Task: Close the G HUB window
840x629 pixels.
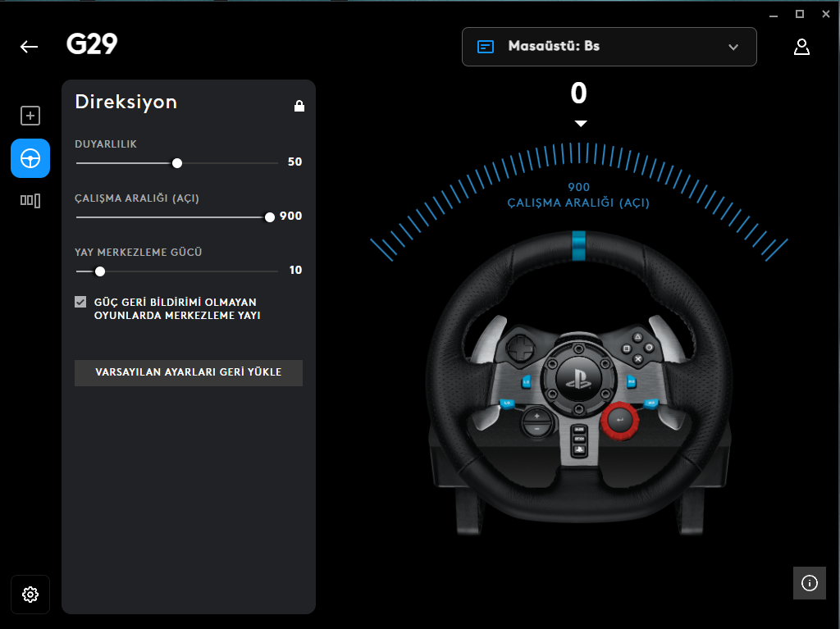Action: pos(825,15)
